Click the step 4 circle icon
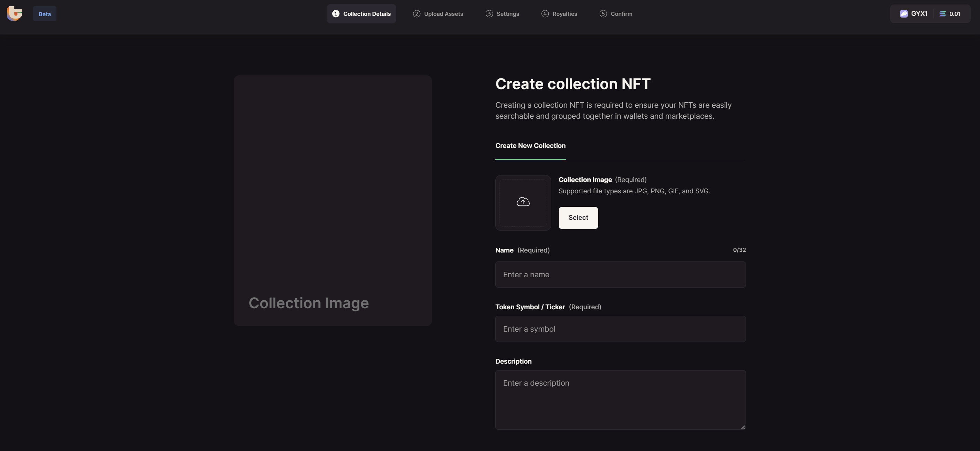Image resolution: width=980 pixels, height=451 pixels. [545, 14]
